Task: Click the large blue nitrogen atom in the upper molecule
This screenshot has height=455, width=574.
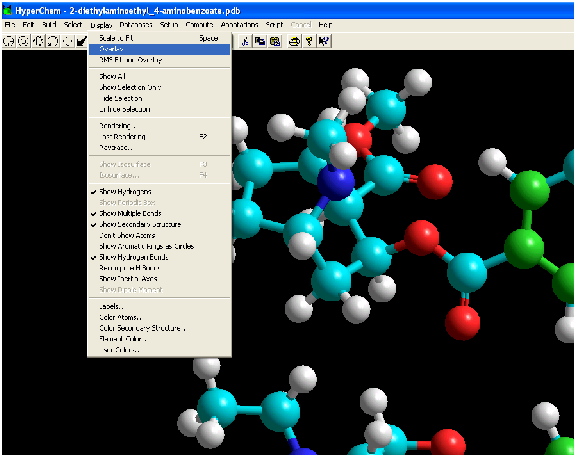Action: (x=336, y=182)
